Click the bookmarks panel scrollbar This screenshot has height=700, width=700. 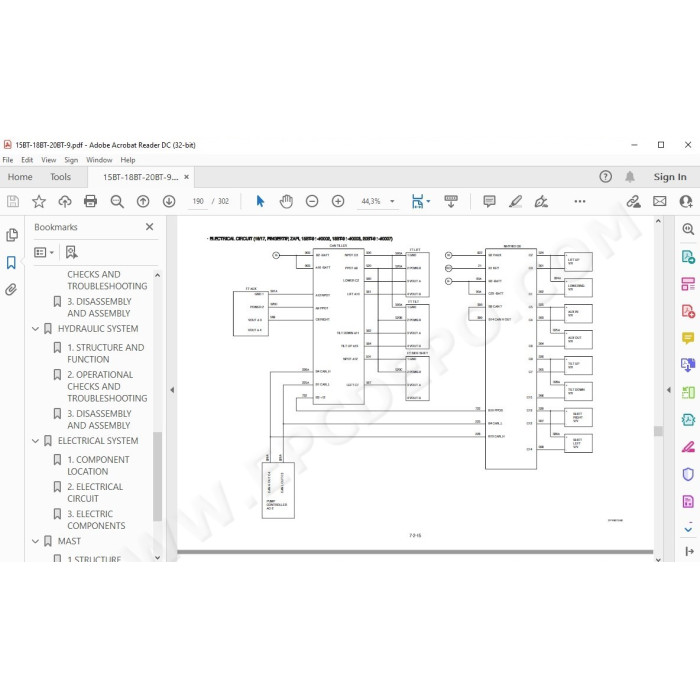157,476
